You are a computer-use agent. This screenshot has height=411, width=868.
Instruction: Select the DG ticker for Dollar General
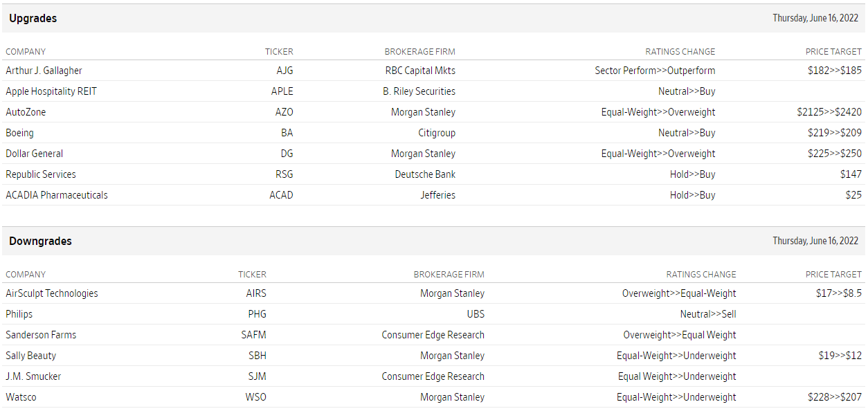tap(287, 154)
